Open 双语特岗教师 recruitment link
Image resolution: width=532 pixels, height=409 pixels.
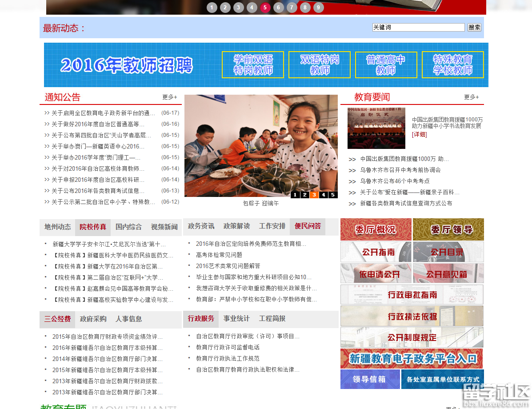[x=319, y=65]
